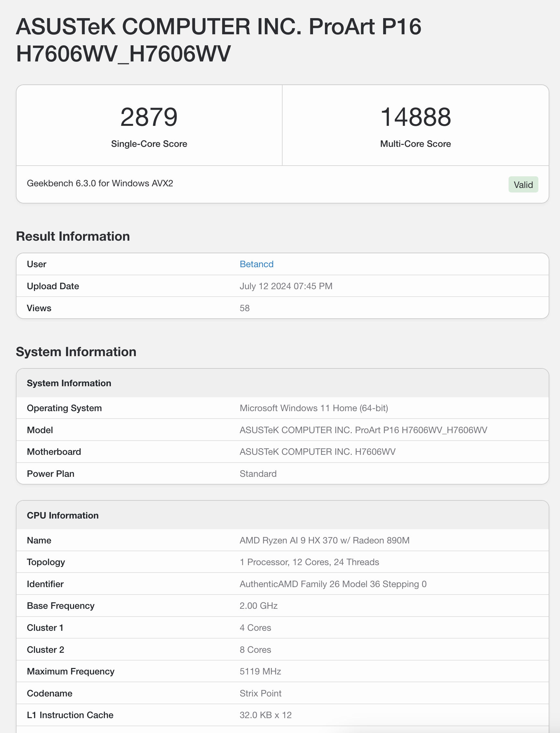The width and height of the screenshot is (560, 733).
Task: Open the Betancd user profile link
Action: point(256,264)
